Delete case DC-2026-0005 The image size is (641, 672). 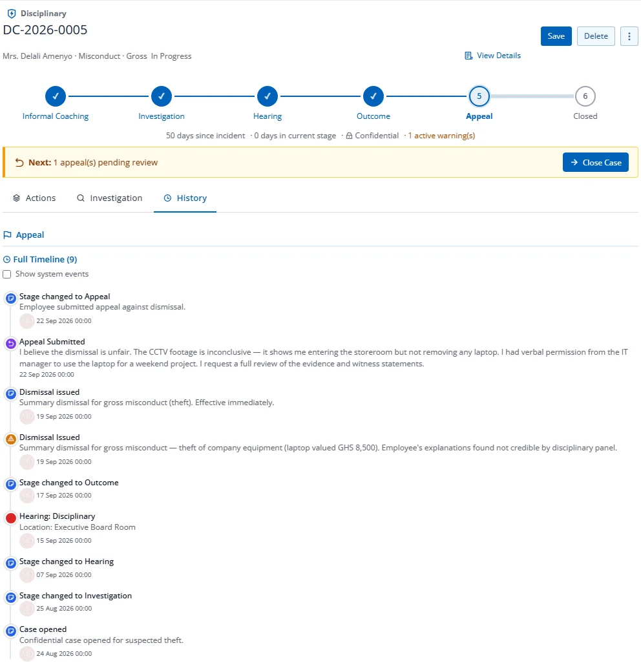pos(596,36)
